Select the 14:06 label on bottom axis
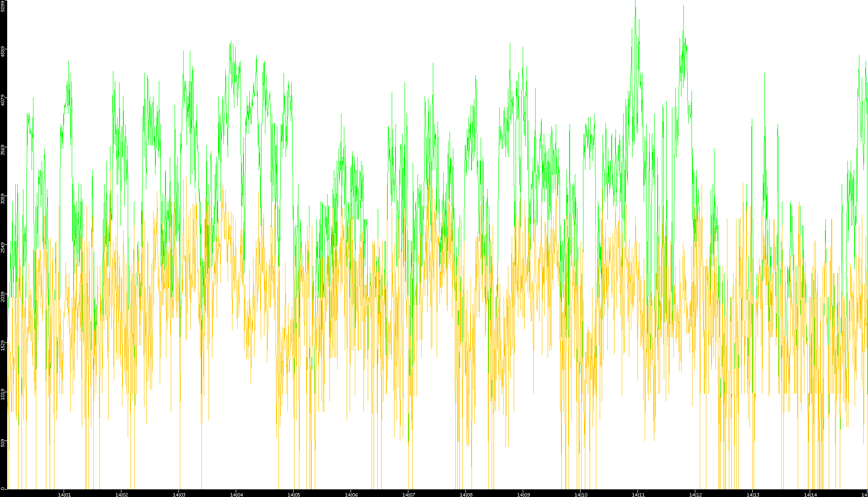This screenshot has width=868, height=497. pos(351,494)
